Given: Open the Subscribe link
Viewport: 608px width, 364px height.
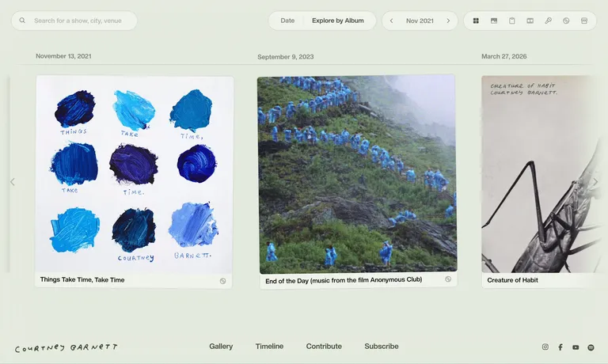Looking at the screenshot, I should click(x=381, y=346).
